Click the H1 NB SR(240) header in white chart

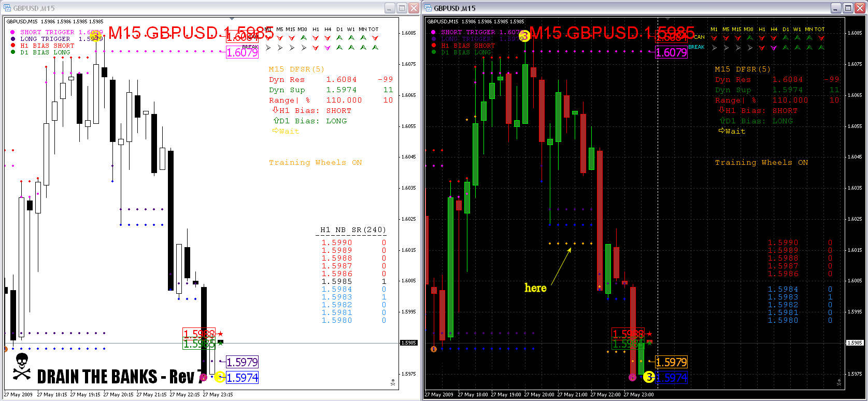tap(353, 230)
